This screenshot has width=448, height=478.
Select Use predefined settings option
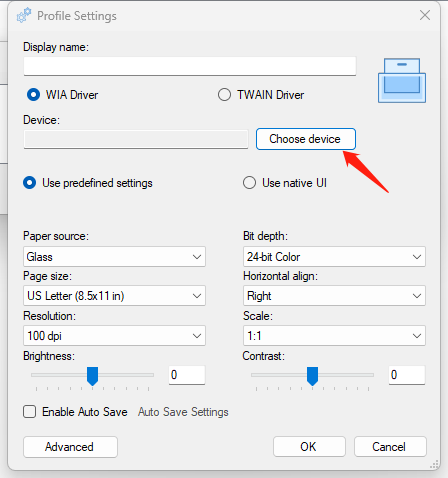pos(30,183)
